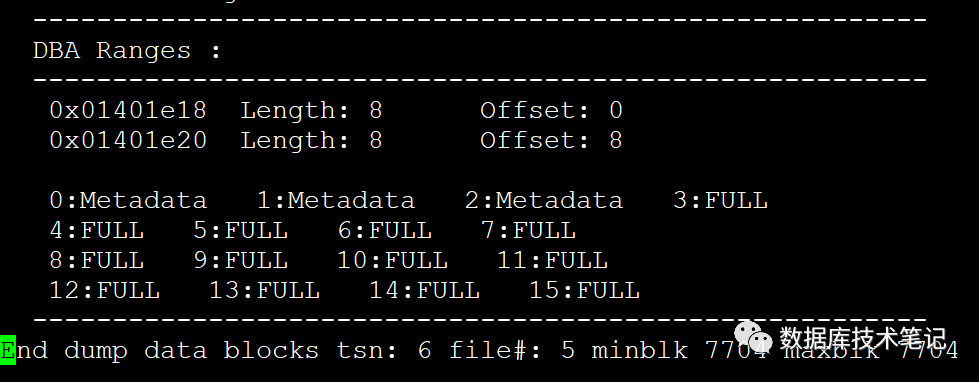Viewport: 979px width, 382px height.
Task: Click the 15:FULL block entry
Action: (x=584, y=290)
